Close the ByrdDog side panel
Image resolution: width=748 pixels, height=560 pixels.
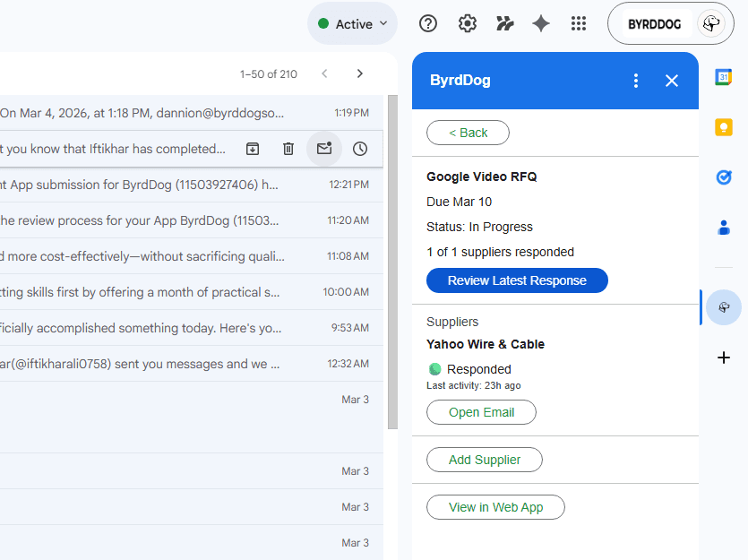click(672, 81)
